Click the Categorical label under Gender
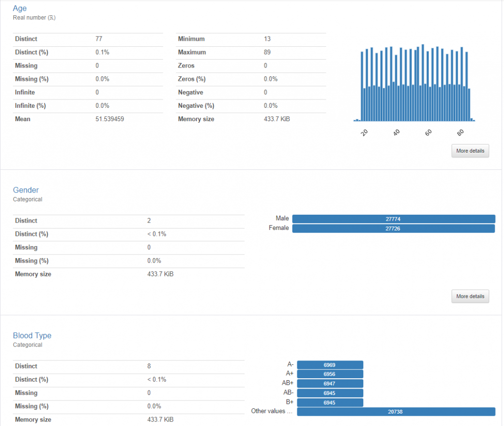 28,199
